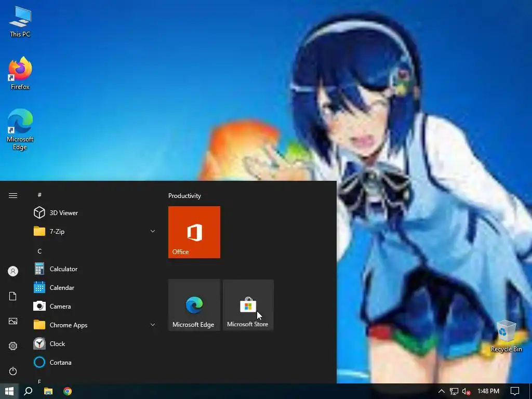This screenshot has height=399, width=532.
Task: Click the # letter header in app list
Action: (39, 195)
